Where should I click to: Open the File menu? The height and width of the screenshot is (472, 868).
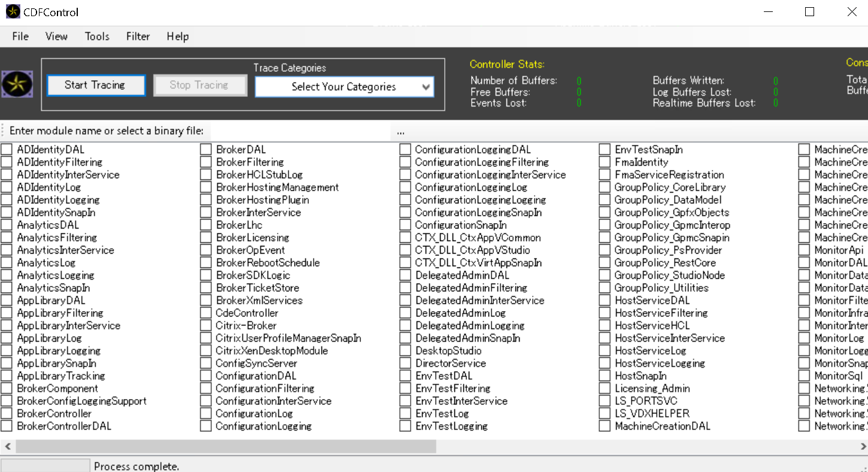tap(20, 36)
